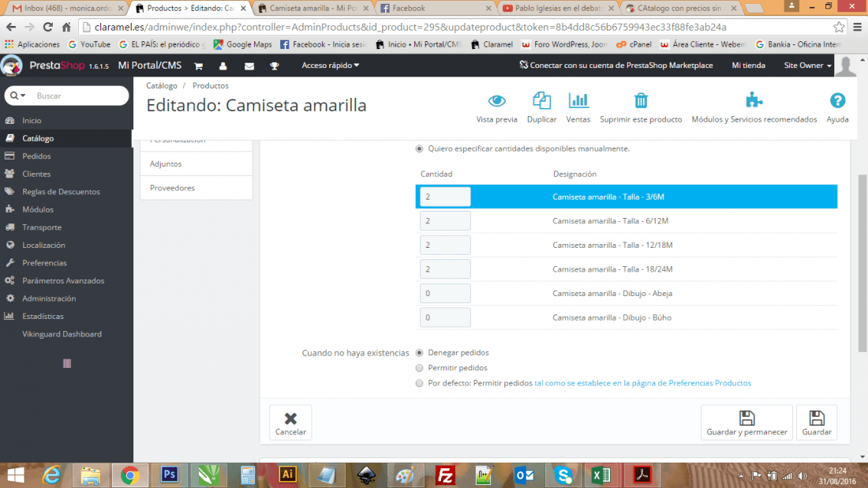The image size is (868, 488).
Task: Open Outlook from the taskbar
Action: 524,475
